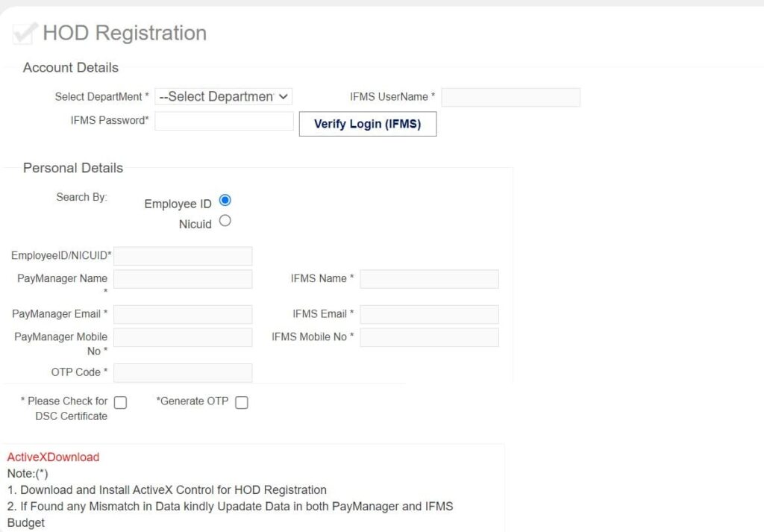Click the PayManager Email field
The width and height of the screenshot is (764, 532).
[183, 314]
